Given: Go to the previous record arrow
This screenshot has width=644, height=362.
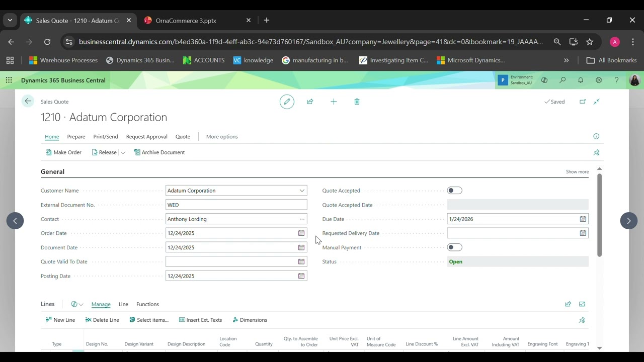Looking at the screenshot, I should pyautogui.click(x=15, y=221).
